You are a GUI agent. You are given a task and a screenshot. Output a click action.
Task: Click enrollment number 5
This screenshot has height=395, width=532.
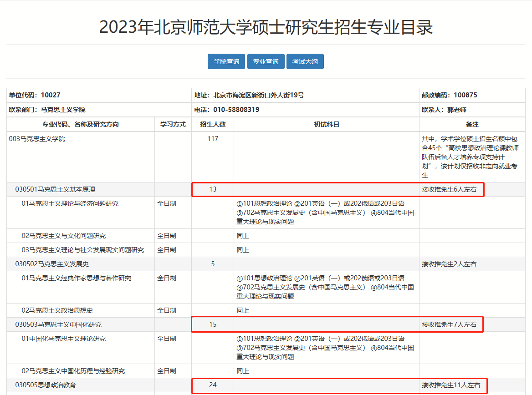(213, 264)
